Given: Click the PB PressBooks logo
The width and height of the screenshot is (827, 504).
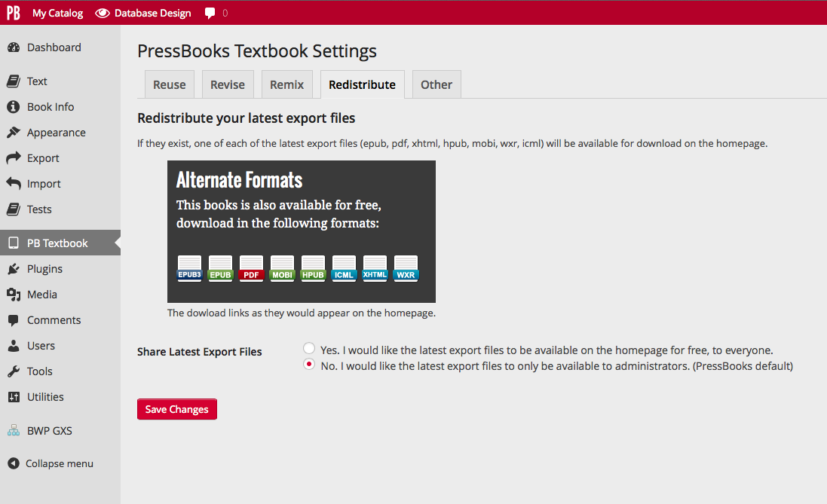Looking at the screenshot, I should [13, 13].
